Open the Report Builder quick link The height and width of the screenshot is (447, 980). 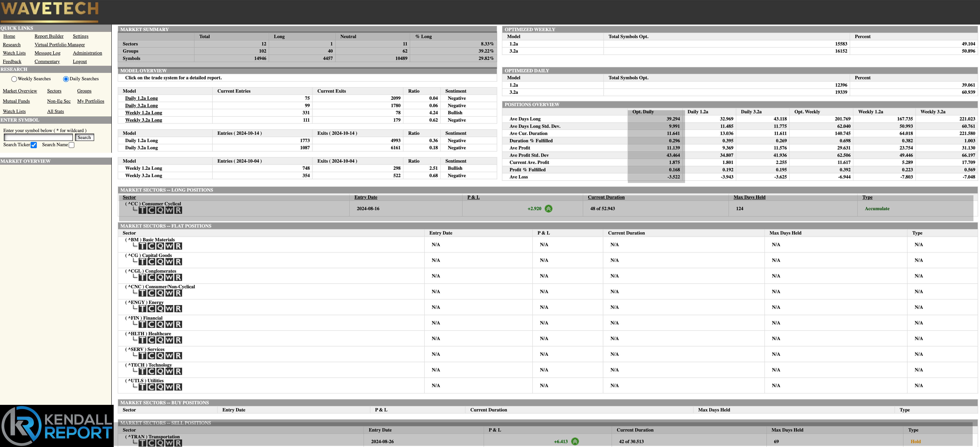tap(49, 36)
